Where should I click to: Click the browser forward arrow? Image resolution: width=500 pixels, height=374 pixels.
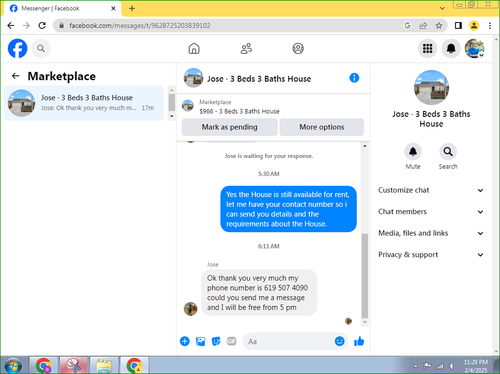26,26
